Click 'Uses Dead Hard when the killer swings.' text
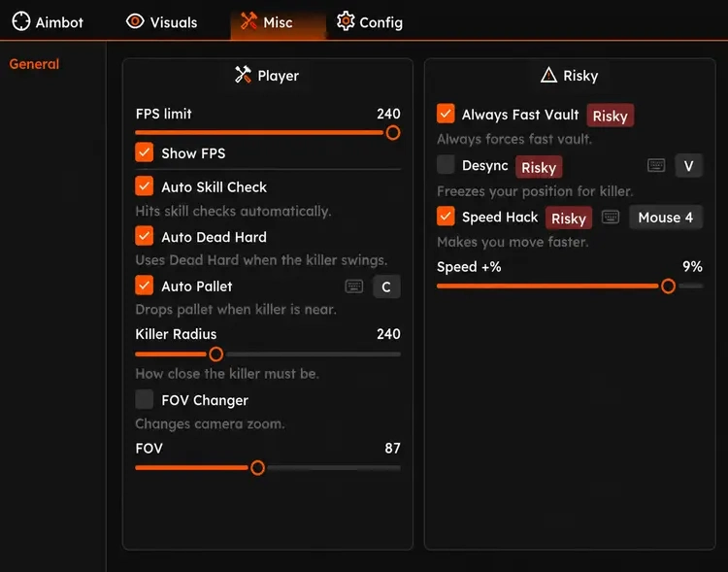Image resolution: width=728 pixels, height=572 pixels. tap(261, 259)
